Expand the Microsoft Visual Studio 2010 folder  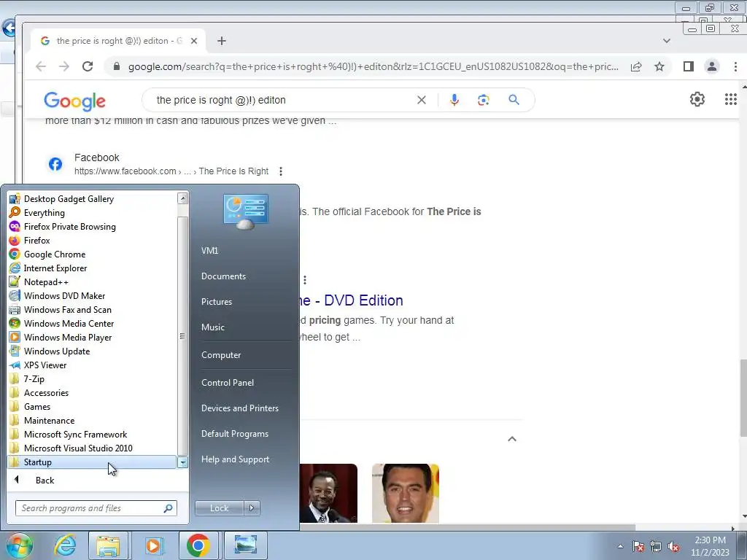tap(93, 448)
